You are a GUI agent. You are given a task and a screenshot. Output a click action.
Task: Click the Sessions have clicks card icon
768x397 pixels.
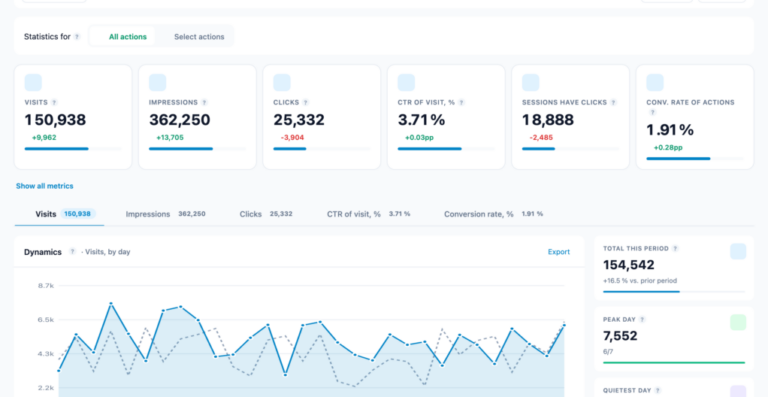pyautogui.click(x=531, y=83)
